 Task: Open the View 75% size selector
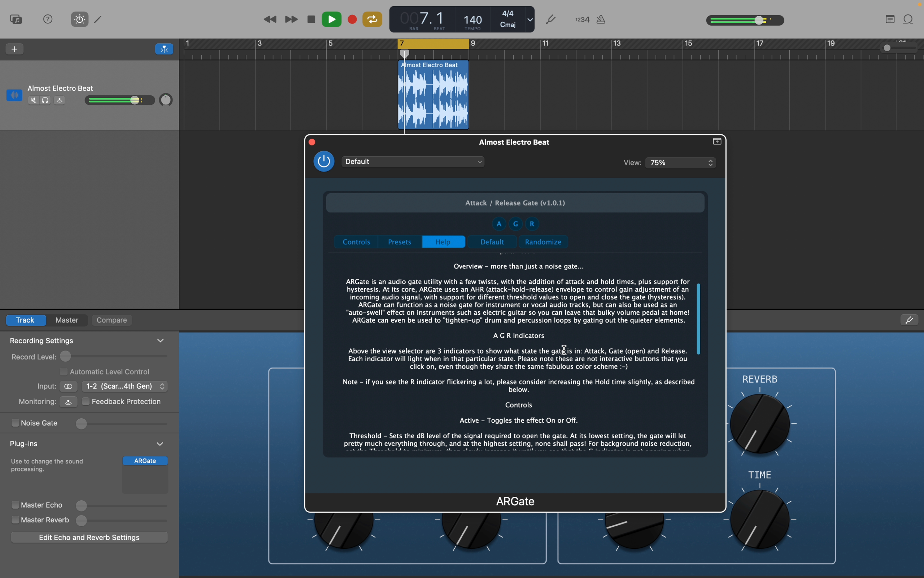pyautogui.click(x=681, y=163)
